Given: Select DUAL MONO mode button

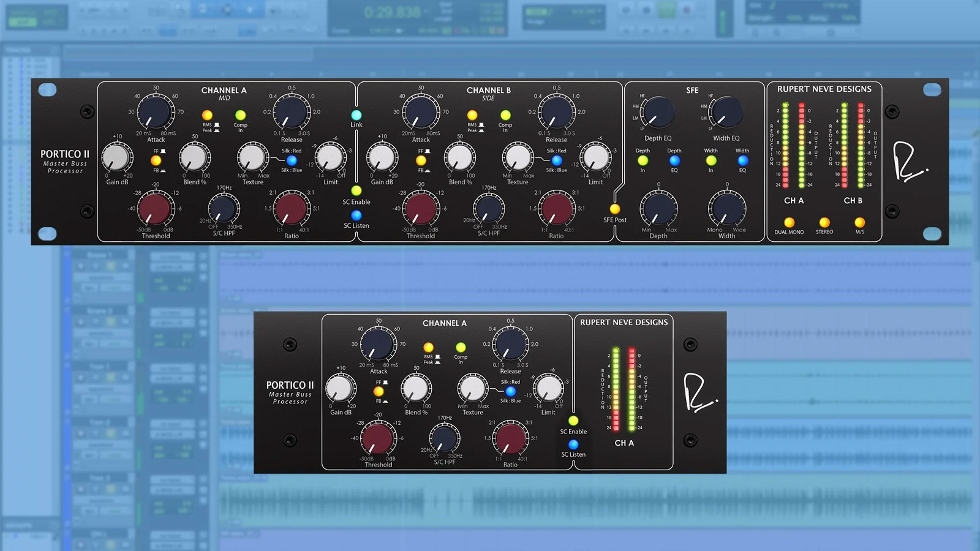Looking at the screenshot, I should click(789, 222).
